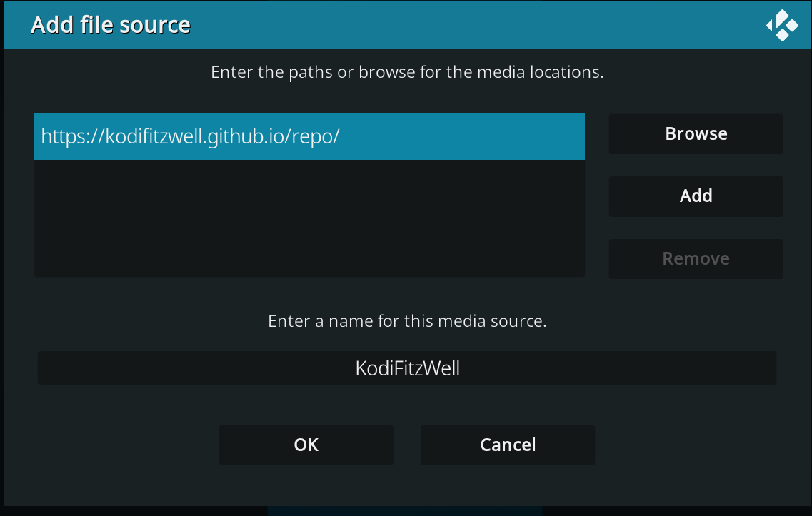The image size is (812, 516).
Task: Click the "Enter a name for this media source" label
Action: coord(406,321)
